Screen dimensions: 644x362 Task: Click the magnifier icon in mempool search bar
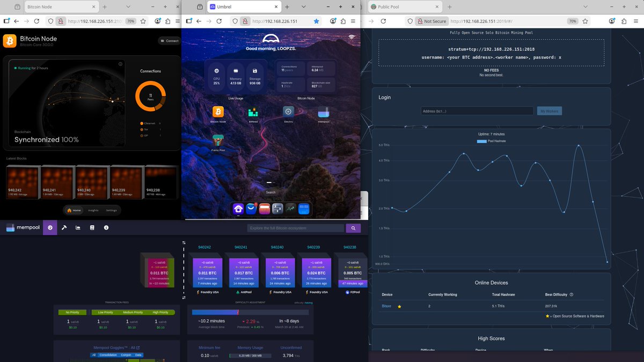pyautogui.click(x=353, y=227)
